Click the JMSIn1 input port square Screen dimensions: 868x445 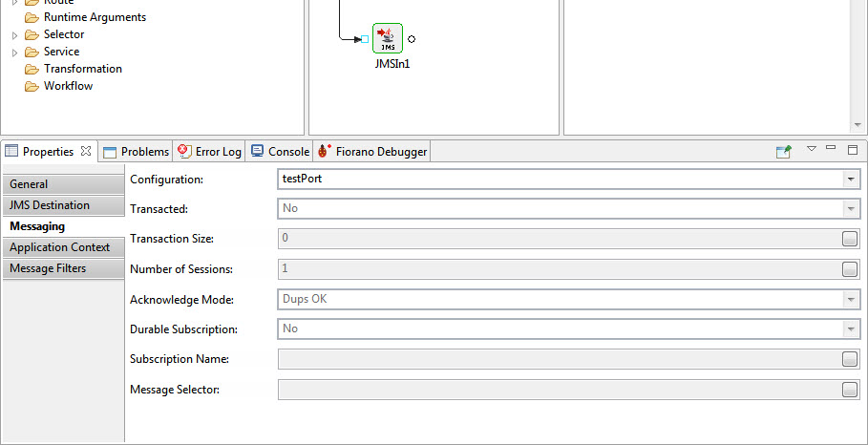[x=365, y=39]
